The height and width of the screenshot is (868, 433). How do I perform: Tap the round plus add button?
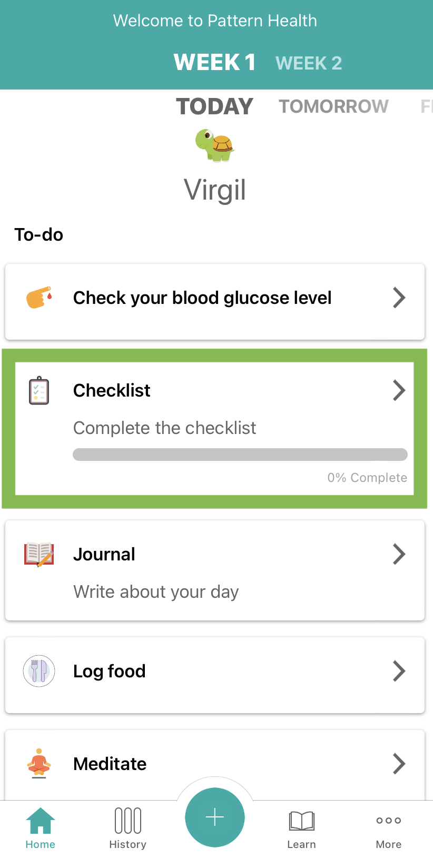click(x=215, y=817)
